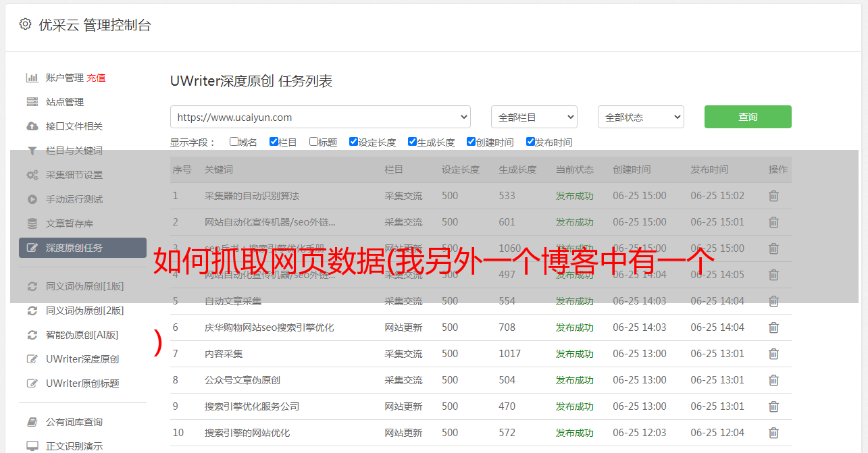Viewport: 868px width, 453px height.
Task: Click the red 充值 link
Action: tap(96, 78)
